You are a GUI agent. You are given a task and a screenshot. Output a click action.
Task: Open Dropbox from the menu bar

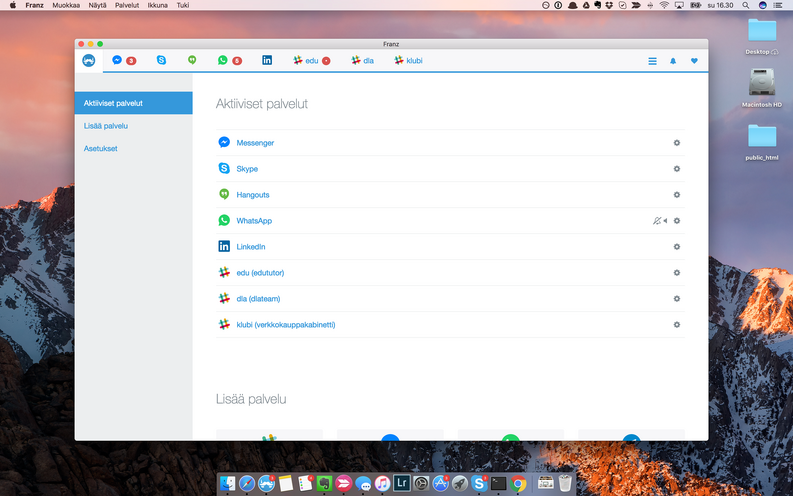tap(609, 5)
